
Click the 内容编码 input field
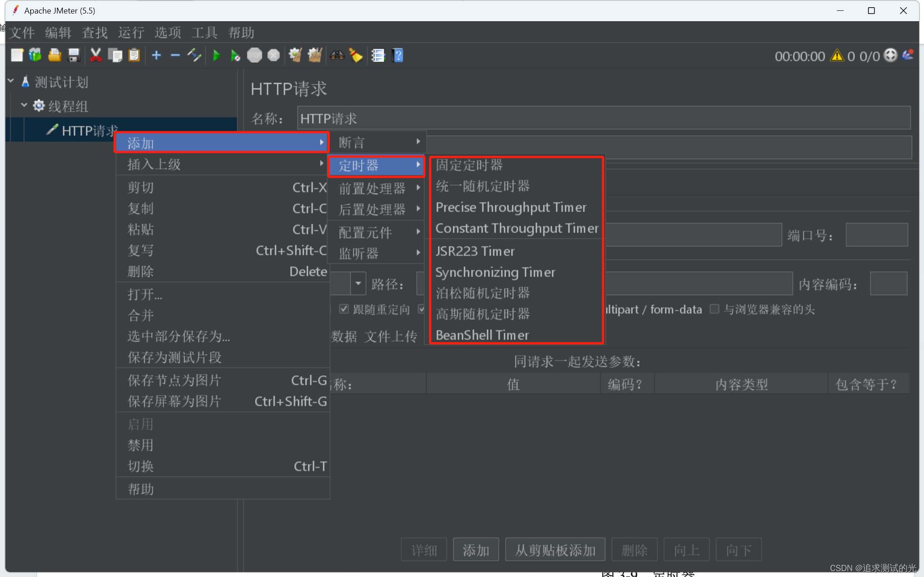point(888,284)
